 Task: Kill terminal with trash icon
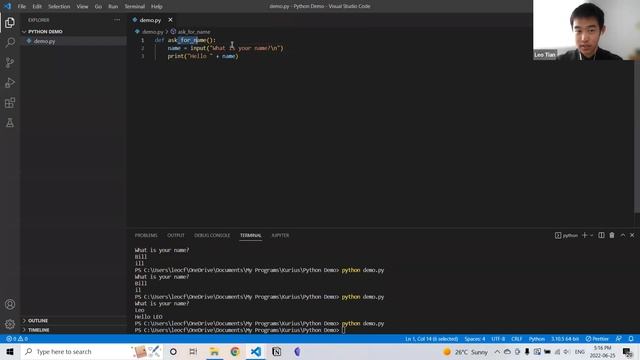pyautogui.click(x=612, y=235)
